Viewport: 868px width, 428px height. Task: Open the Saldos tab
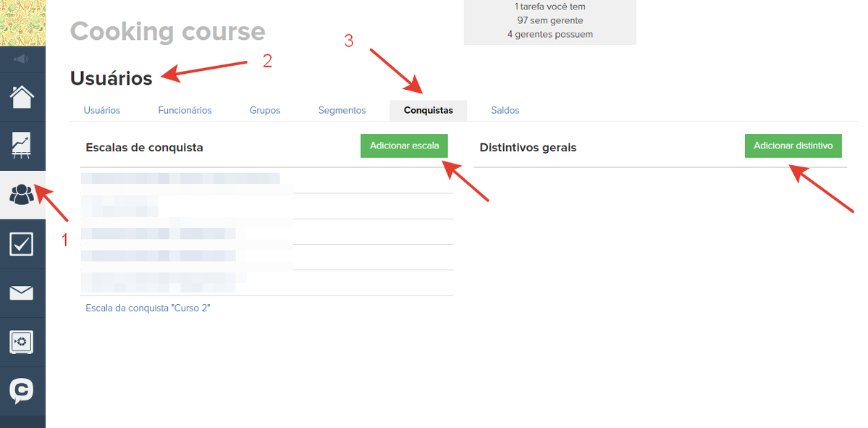tap(505, 110)
